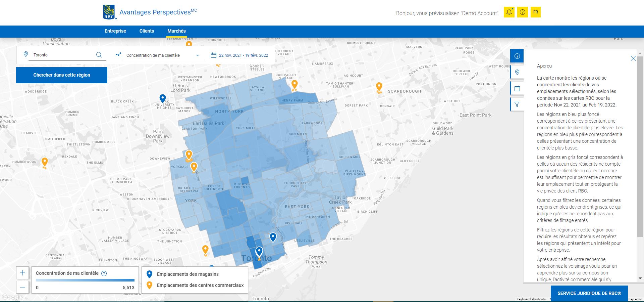The width and height of the screenshot is (644, 302).
Task: Expand the Concentration de ma clientèle dropdown
Action: pyautogui.click(x=163, y=55)
